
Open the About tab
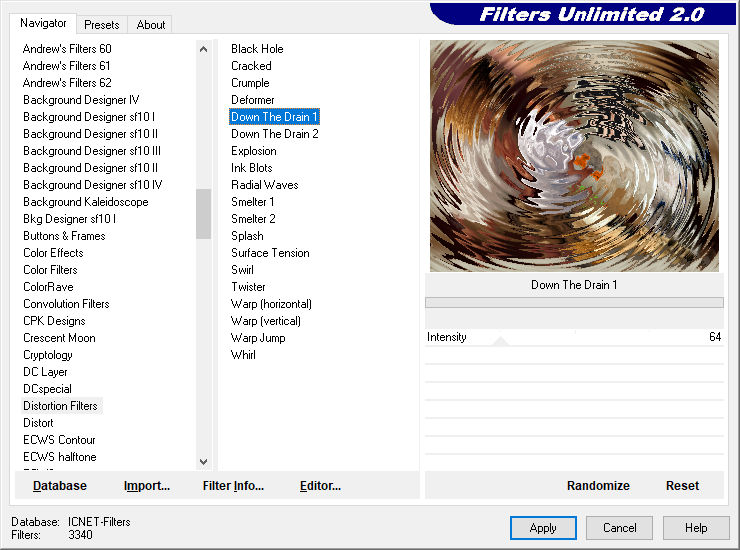[x=151, y=25]
